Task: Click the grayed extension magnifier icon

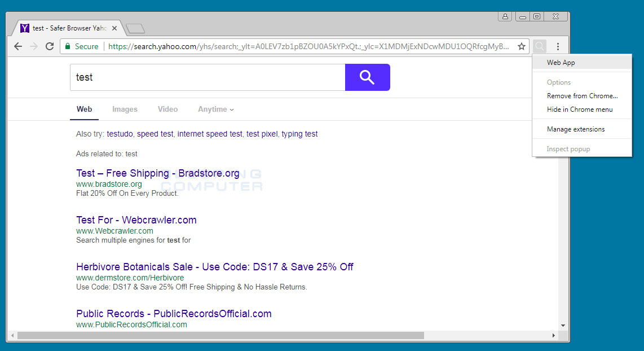Action: point(539,46)
